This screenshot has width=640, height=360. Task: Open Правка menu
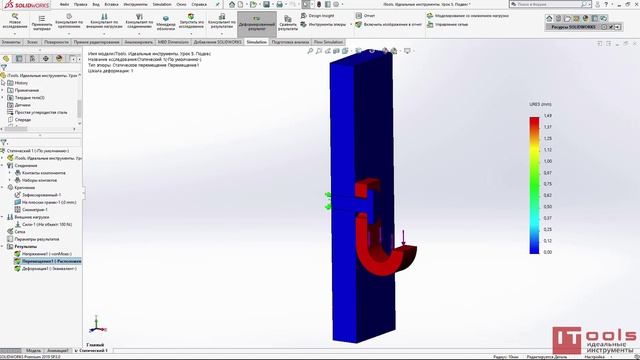[x=80, y=4]
